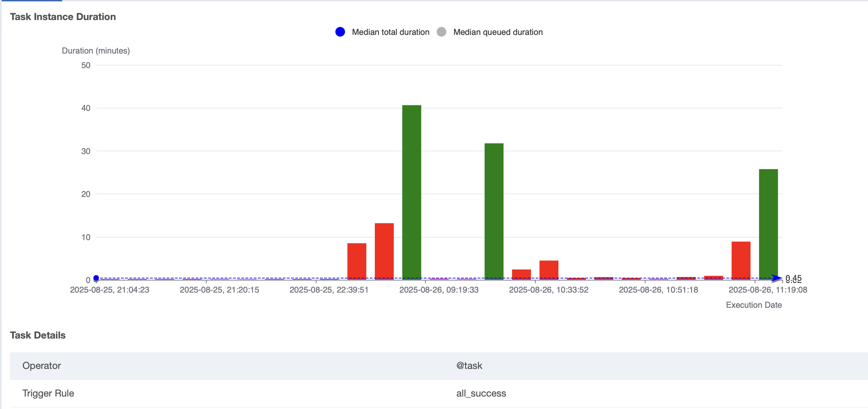
Task: Click the small red bar around 2.5 minutes
Action: coord(521,274)
